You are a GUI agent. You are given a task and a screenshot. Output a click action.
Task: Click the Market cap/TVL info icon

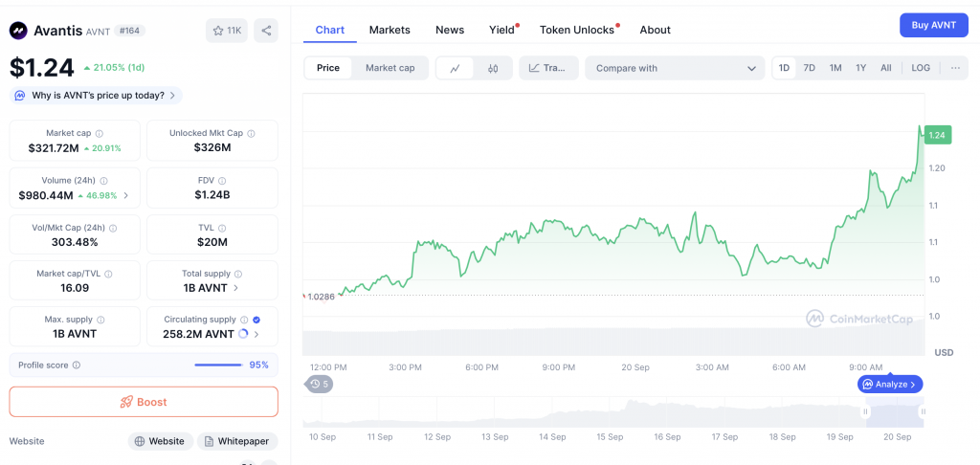tap(109, 274)
